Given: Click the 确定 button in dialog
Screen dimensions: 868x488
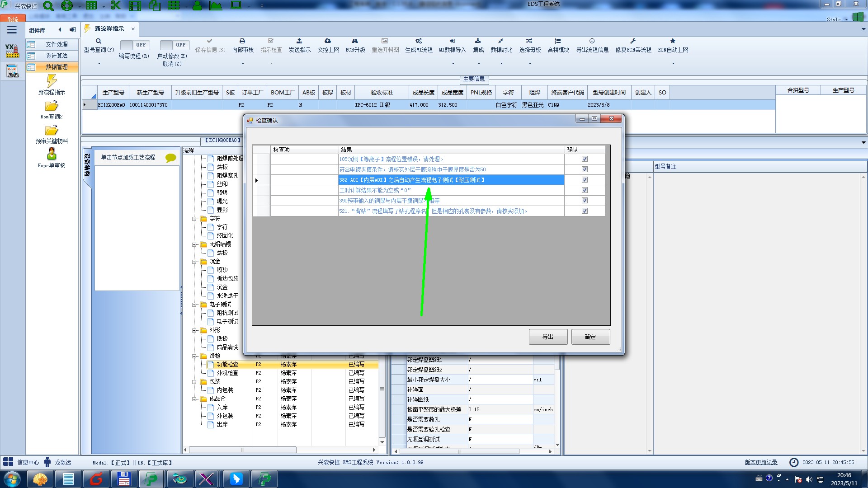Looking at the screenshot, I should (x=590, y=337).
